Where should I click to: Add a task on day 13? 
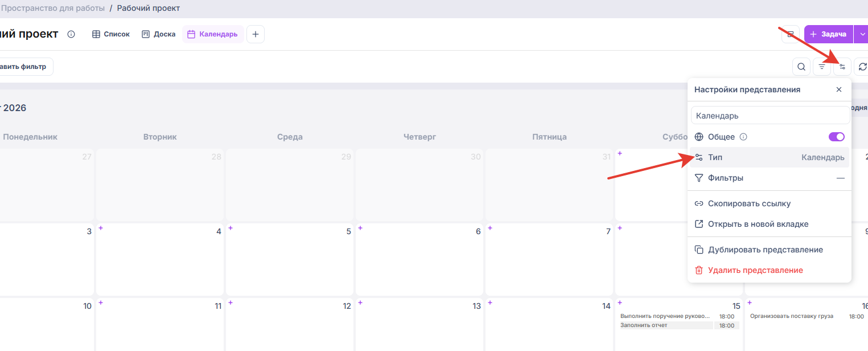pos(360,303)
